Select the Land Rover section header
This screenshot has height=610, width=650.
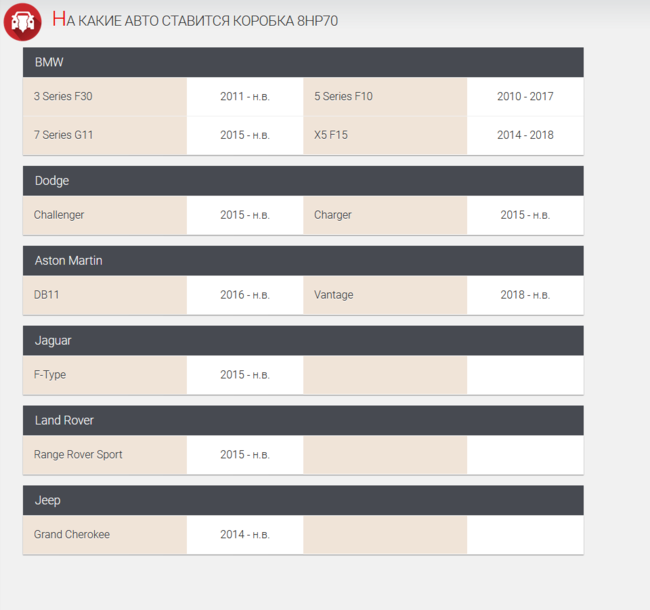pos(303,421)
